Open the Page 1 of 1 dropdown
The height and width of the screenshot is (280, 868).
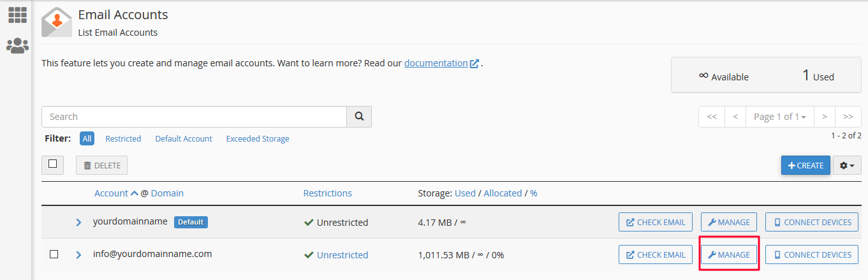(x=779, y=117)
